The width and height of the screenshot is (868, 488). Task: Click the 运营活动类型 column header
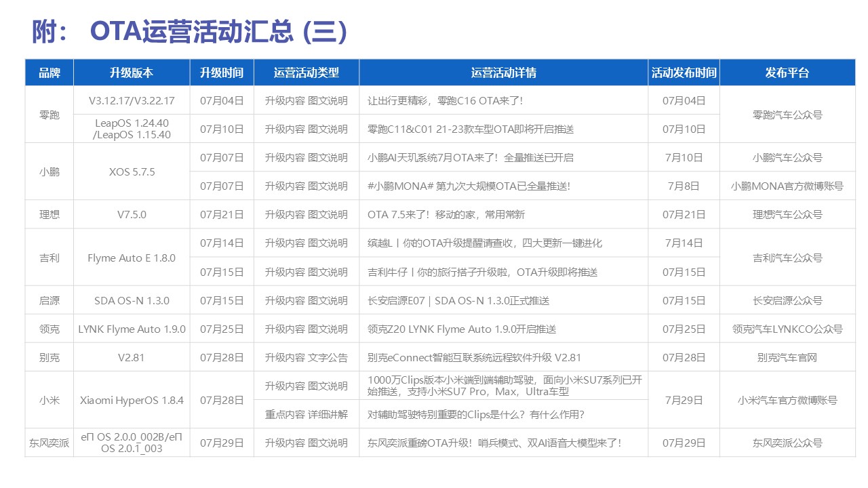[307, 73]
